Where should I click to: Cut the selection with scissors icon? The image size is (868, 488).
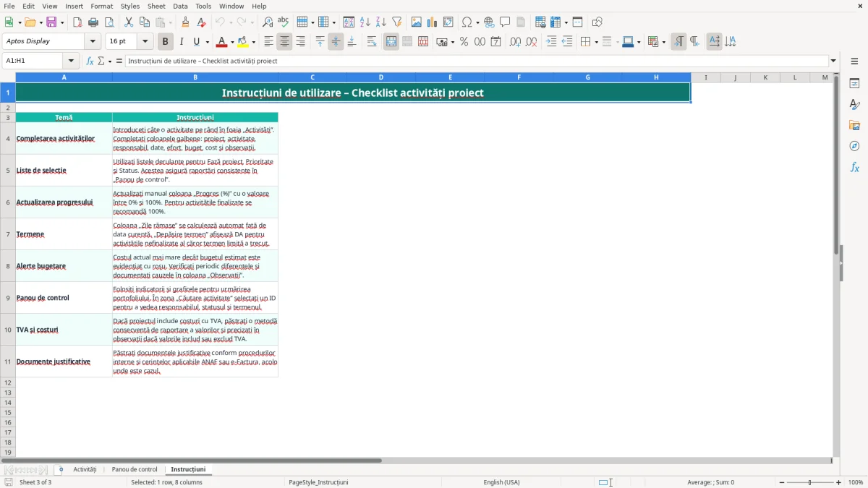point(129,22)
